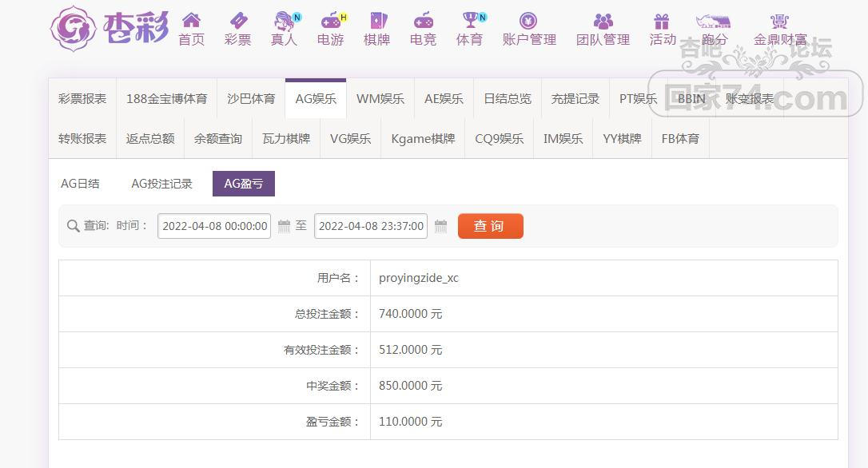This screenshot has height=468, width=868.
Task: Select the 真人 live dealer icon
Action: 284,21
